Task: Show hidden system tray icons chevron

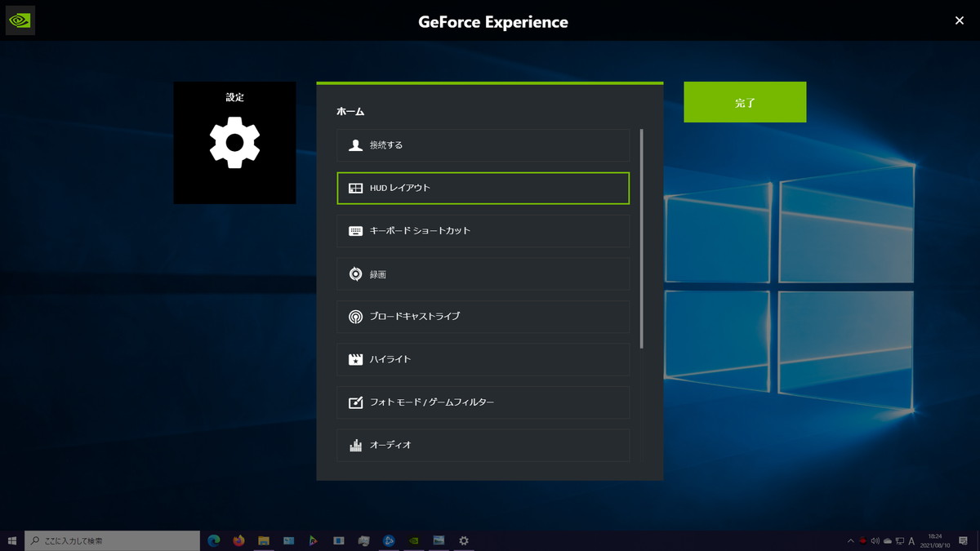Action: click(851, 541)
